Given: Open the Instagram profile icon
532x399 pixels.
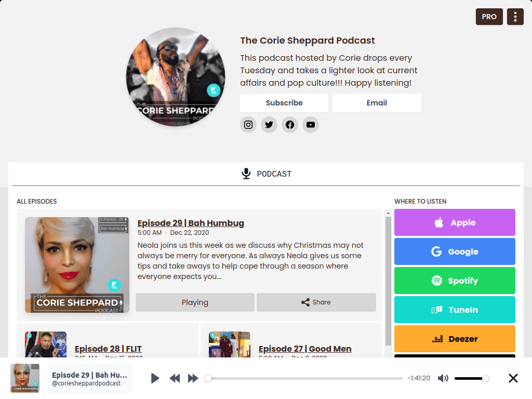Looking at the screenshot, I should (x=248, y=125).
